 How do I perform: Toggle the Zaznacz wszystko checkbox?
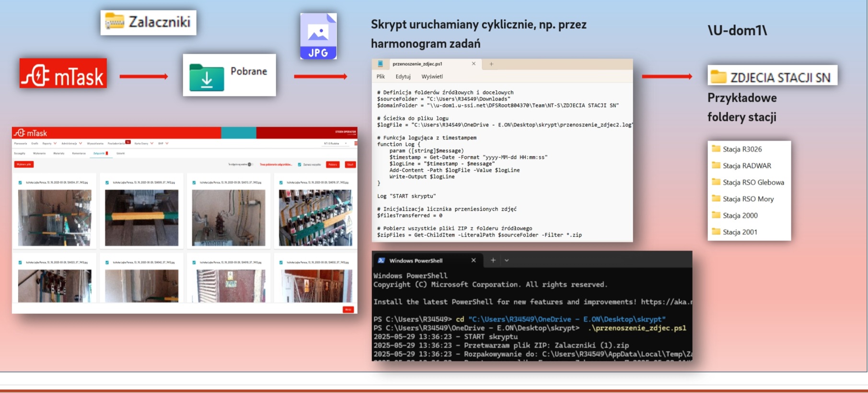click(x=300, y=165)
